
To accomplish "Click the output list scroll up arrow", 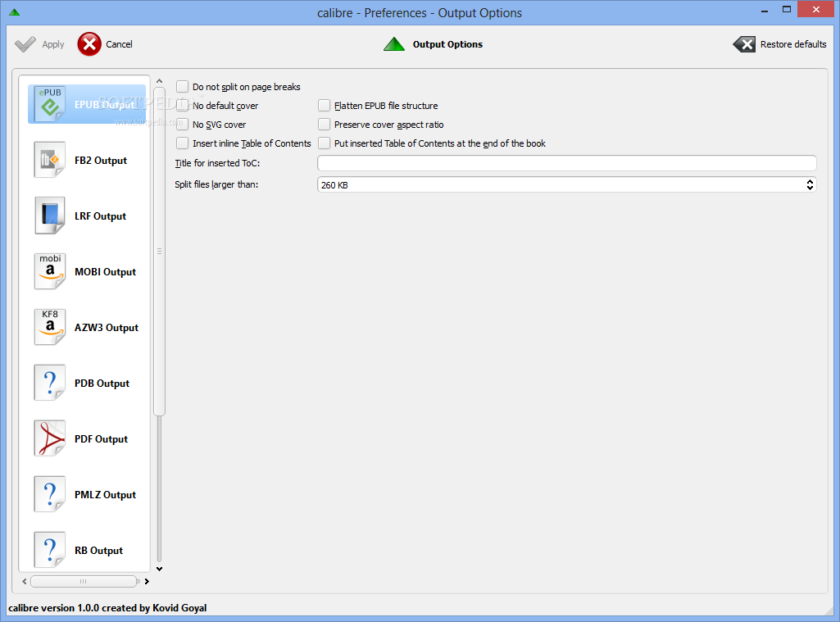I will pos(159,81).
